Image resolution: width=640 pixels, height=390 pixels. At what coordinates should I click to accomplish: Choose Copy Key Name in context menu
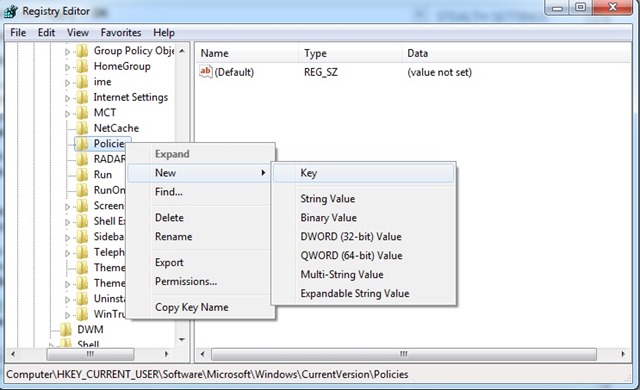pyautogui.click(x=198, y=308)
